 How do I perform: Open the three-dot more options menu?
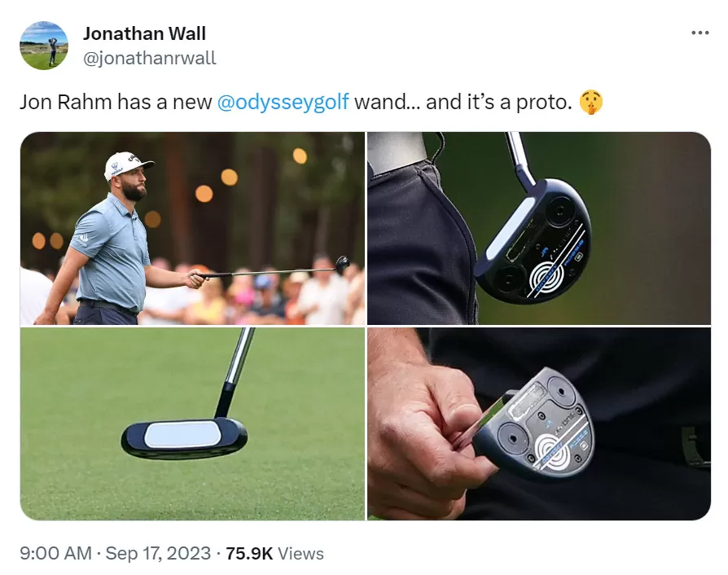(x=699, y=33)
